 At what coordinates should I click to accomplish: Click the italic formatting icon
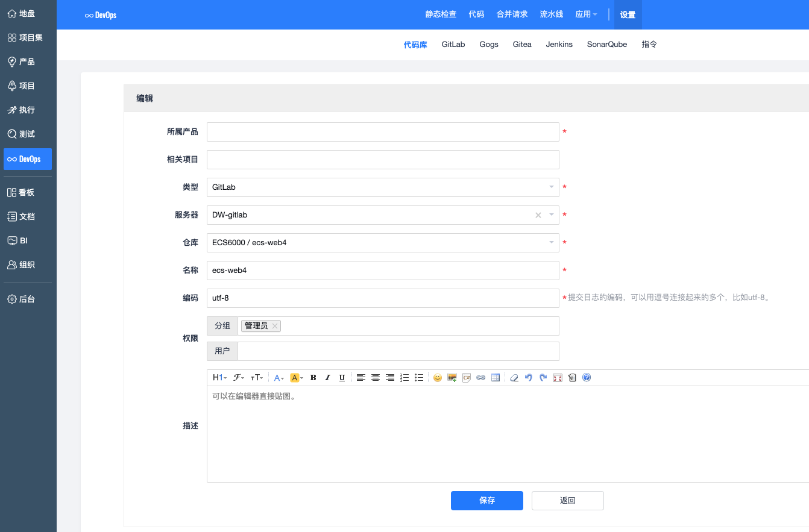coord(327,378)
